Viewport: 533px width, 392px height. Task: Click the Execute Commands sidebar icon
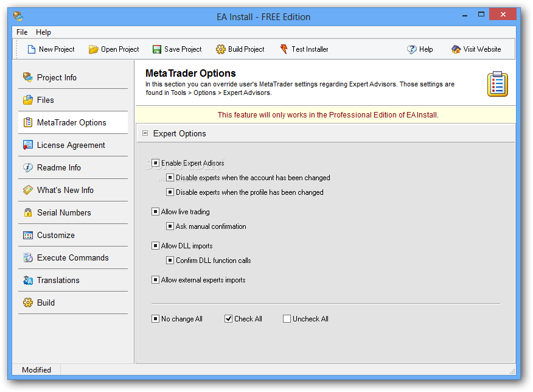coord(28,257)
